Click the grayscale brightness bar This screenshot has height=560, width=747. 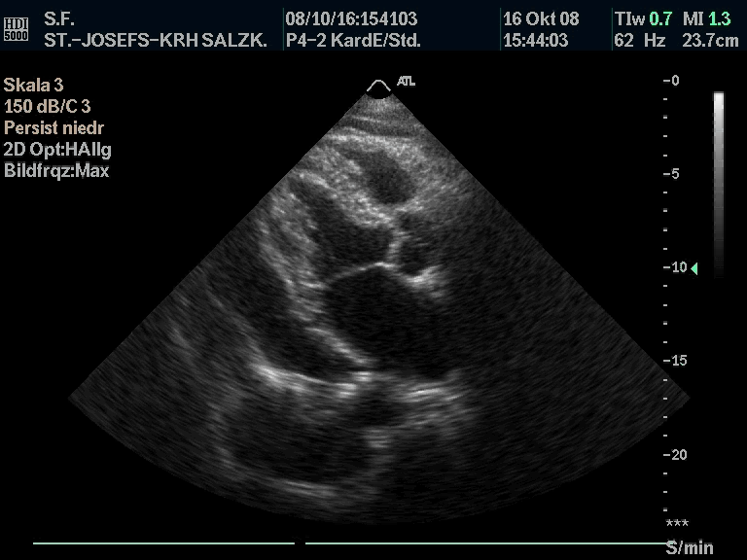(719, 185)
